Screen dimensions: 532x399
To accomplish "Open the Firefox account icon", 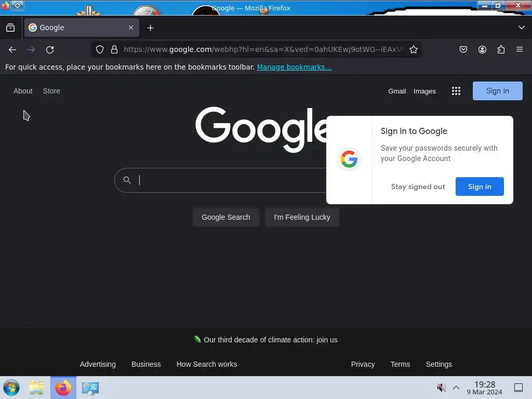I will point(482,49).
